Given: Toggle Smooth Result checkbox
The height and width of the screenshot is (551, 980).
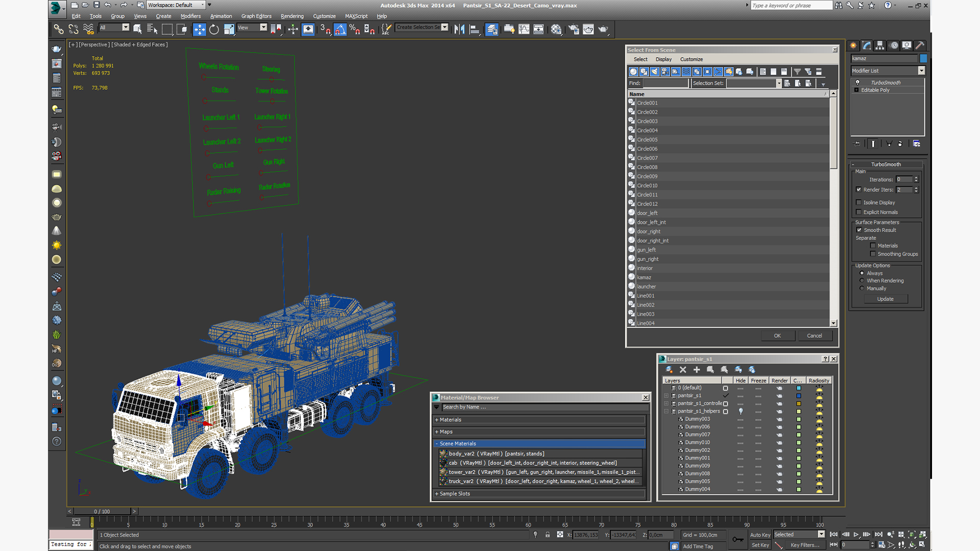Looking at the screenshot, I should pos(859,230).
